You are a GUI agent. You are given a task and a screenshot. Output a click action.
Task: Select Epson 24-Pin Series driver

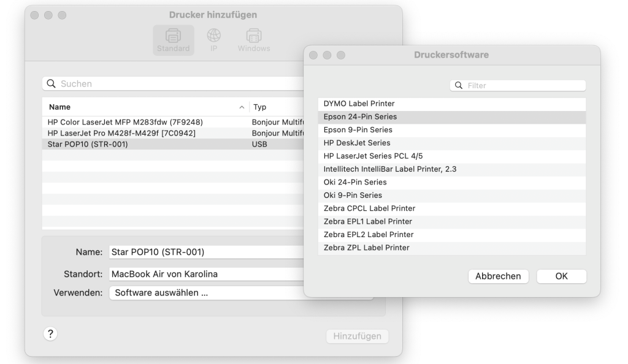point(452,117)
